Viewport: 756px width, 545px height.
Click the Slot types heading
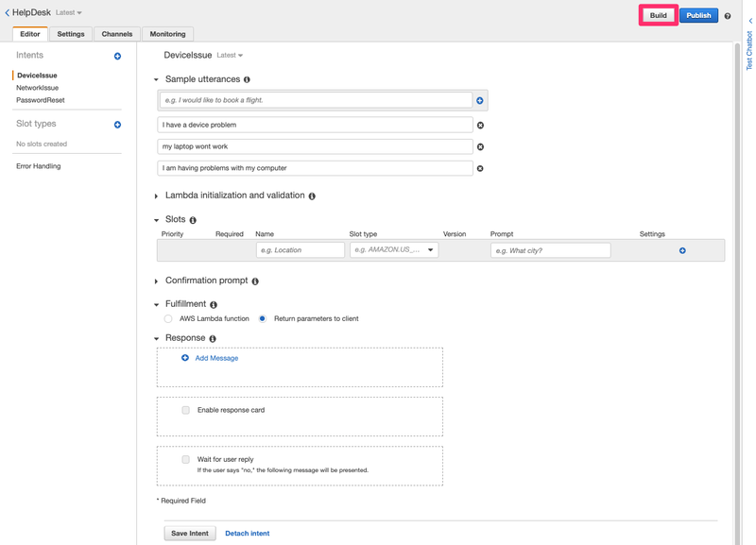(x=36, y=124)
